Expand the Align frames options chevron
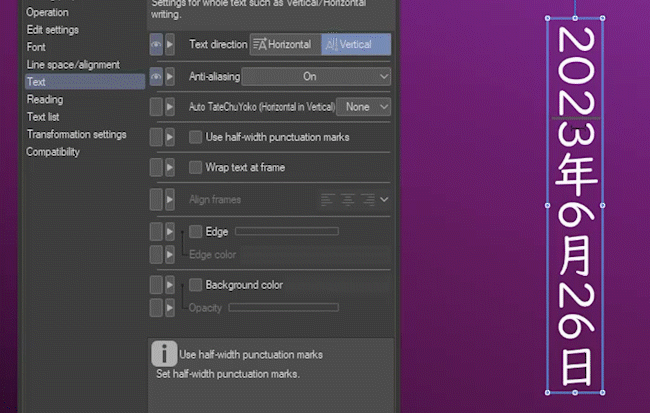The width and height of the screenshot is (650, 413). point(385,200)
